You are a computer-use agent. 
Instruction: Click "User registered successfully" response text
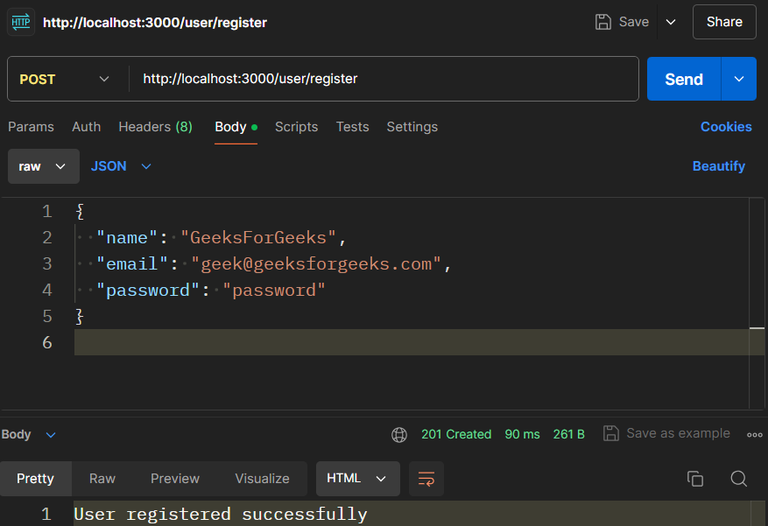pos(220,514)
